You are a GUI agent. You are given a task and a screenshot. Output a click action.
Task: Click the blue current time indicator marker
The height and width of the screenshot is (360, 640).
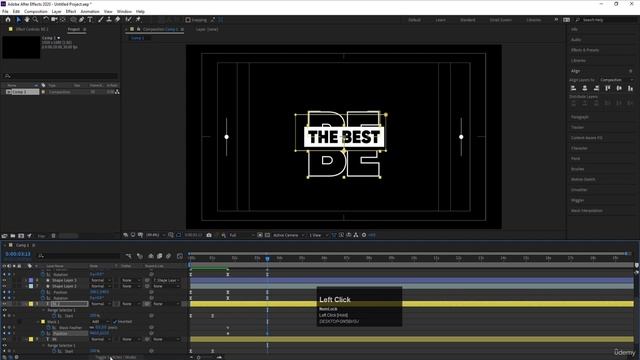(x=267, y=258)
